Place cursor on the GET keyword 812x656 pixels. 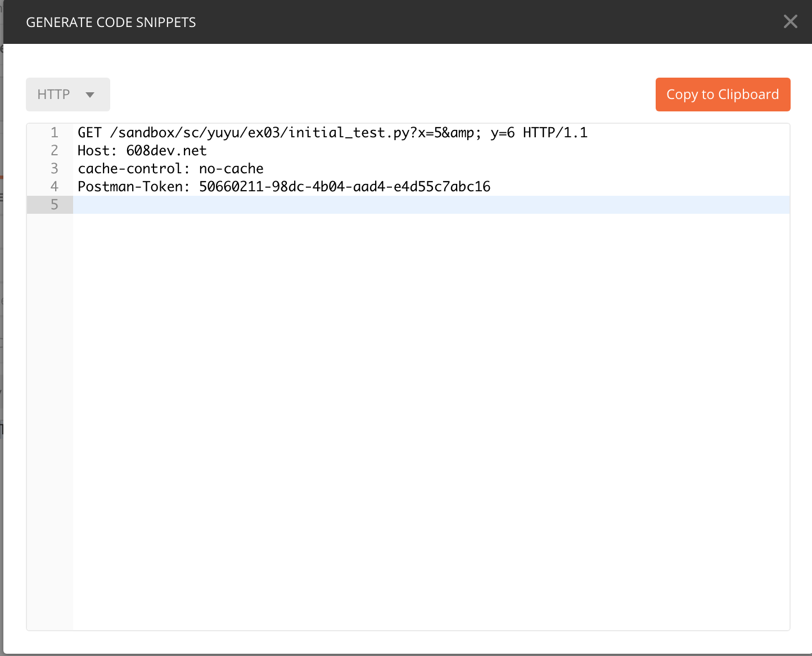tap(89, 133)
